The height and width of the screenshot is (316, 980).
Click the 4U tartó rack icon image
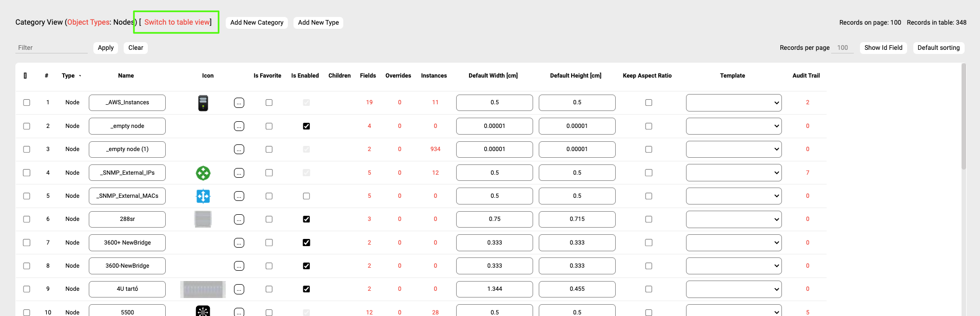pos(203,289)
